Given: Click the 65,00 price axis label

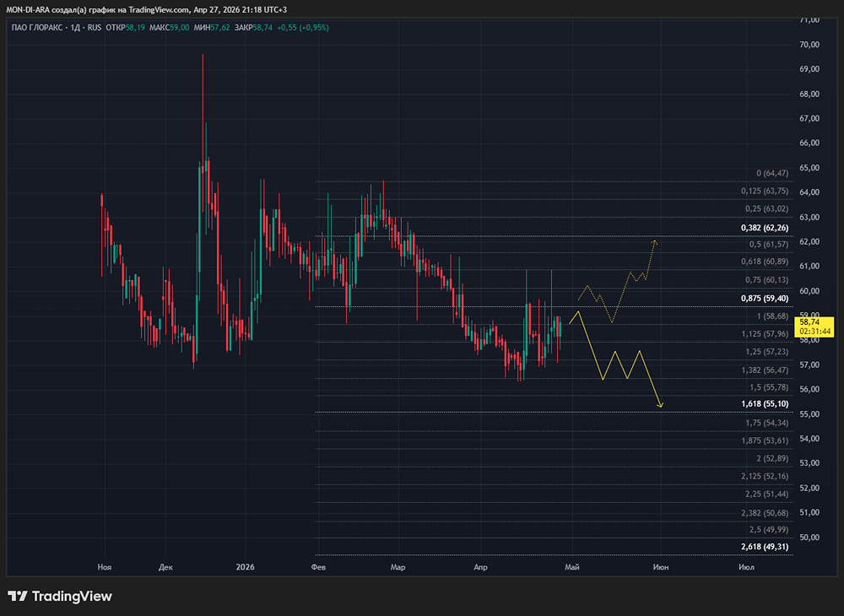Looking at the screenshot, I should pyautogui.click(x=809, y=168).
